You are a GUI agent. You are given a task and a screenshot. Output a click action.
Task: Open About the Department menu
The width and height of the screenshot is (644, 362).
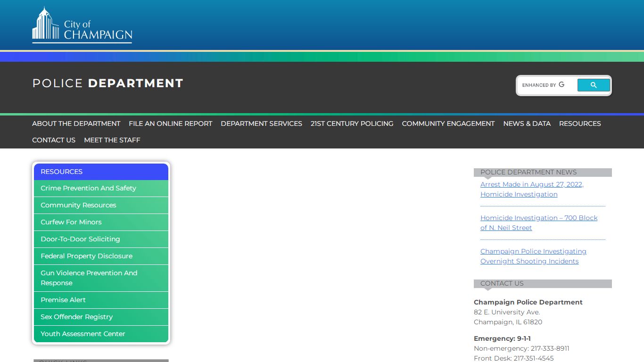click(76, 123)
